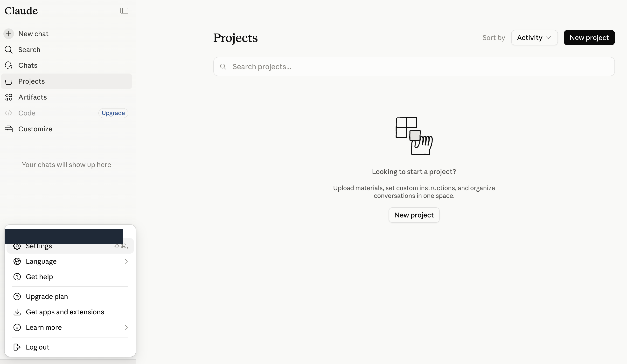Click the Projects page heading
Viewport: 627px width, 364px height.
(x=235, y=38)
